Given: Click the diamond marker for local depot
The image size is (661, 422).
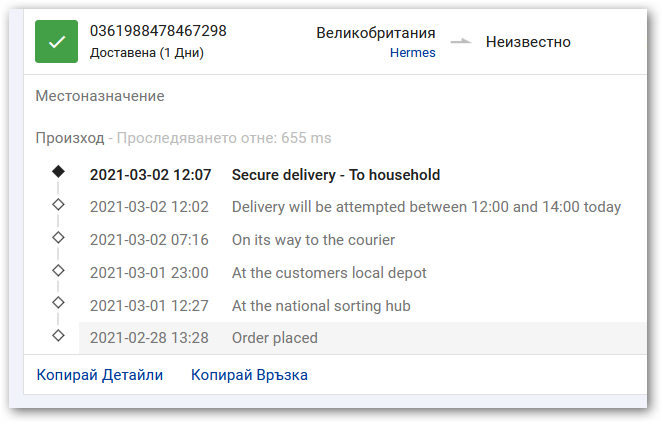Looking at the screenshot, I should coord(58,270).
